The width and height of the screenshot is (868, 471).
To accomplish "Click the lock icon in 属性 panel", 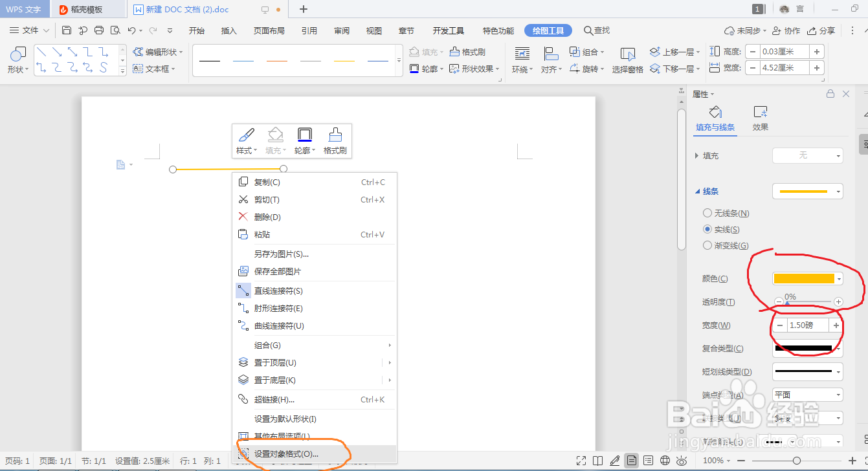I will pos(830,94).
